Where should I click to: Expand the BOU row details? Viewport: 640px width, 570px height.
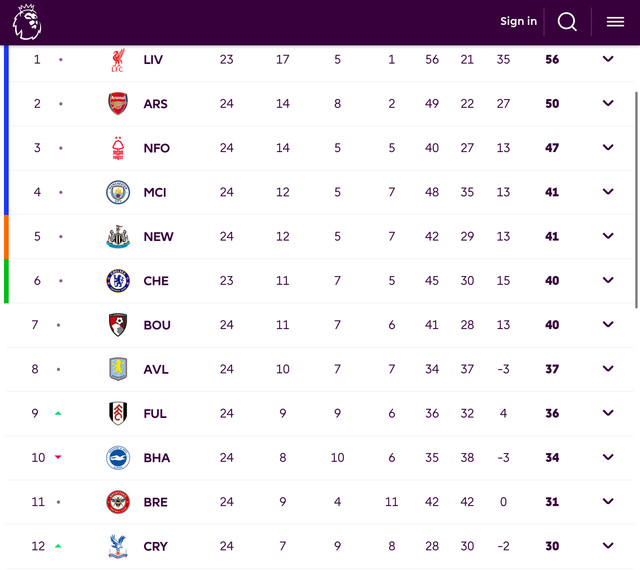608,325
